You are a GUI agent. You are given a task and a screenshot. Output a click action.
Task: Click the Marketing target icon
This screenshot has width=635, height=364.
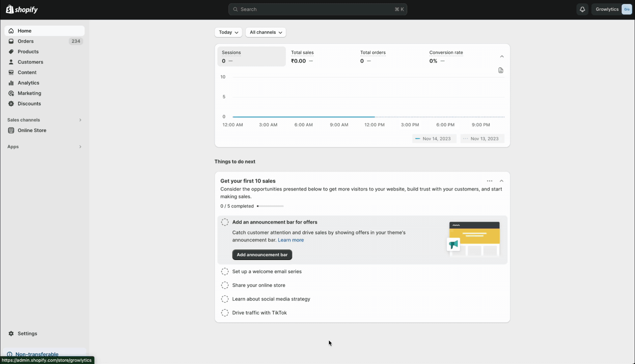(11, 93)
